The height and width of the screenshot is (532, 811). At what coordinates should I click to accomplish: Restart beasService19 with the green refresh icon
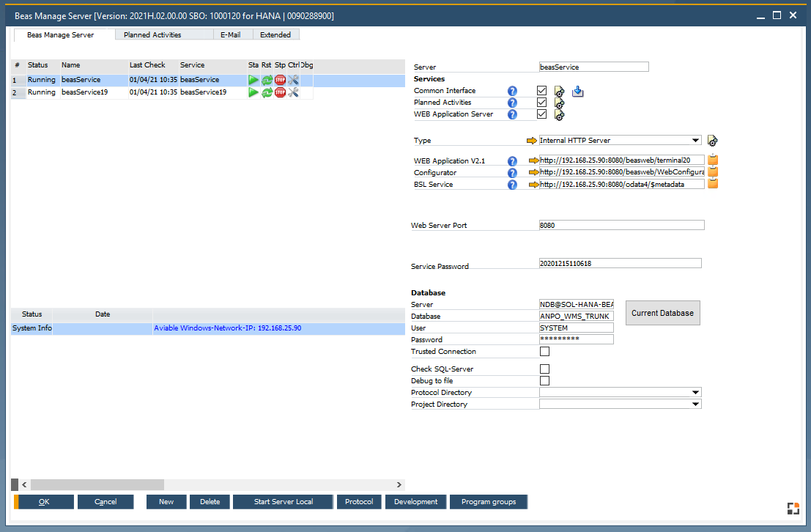point(267,92)
